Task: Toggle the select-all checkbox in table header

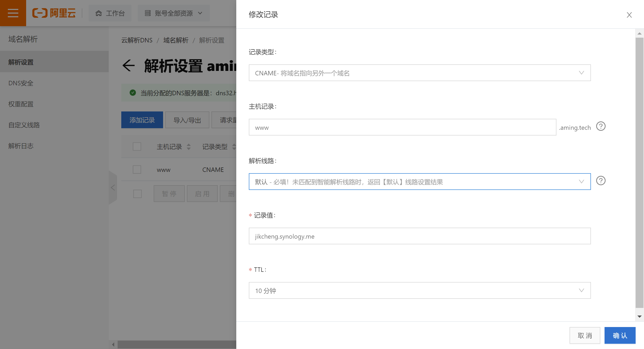Action: point(137,147)
